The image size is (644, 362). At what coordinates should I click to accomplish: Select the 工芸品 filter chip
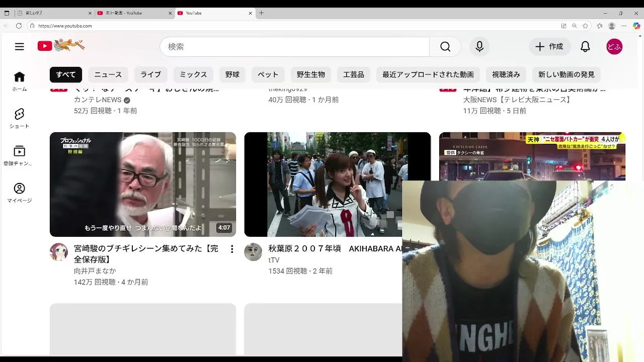[354, 74]
